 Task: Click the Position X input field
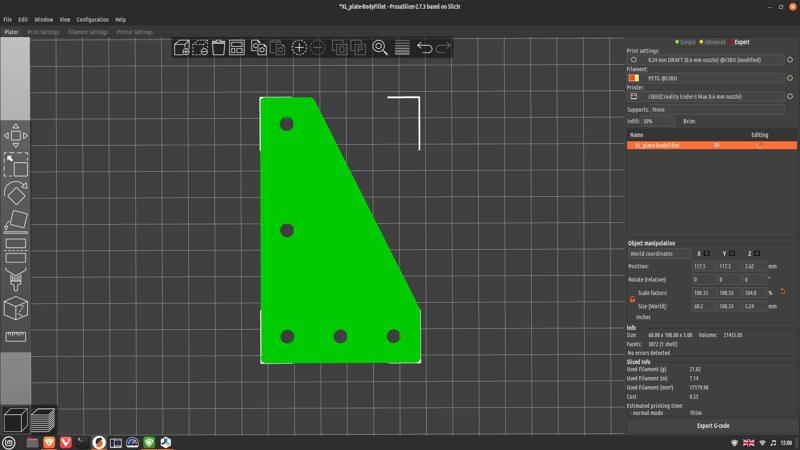704,266
